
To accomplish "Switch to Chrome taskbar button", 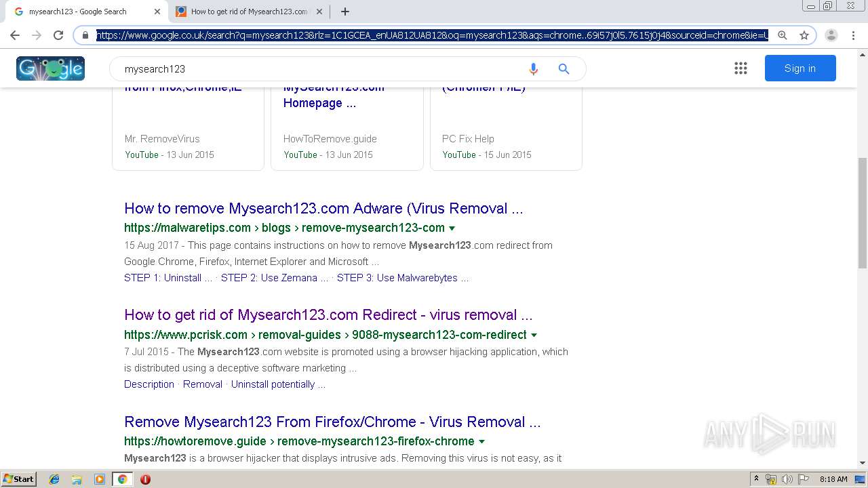I will pyautogui.click(x=122, y=479).
